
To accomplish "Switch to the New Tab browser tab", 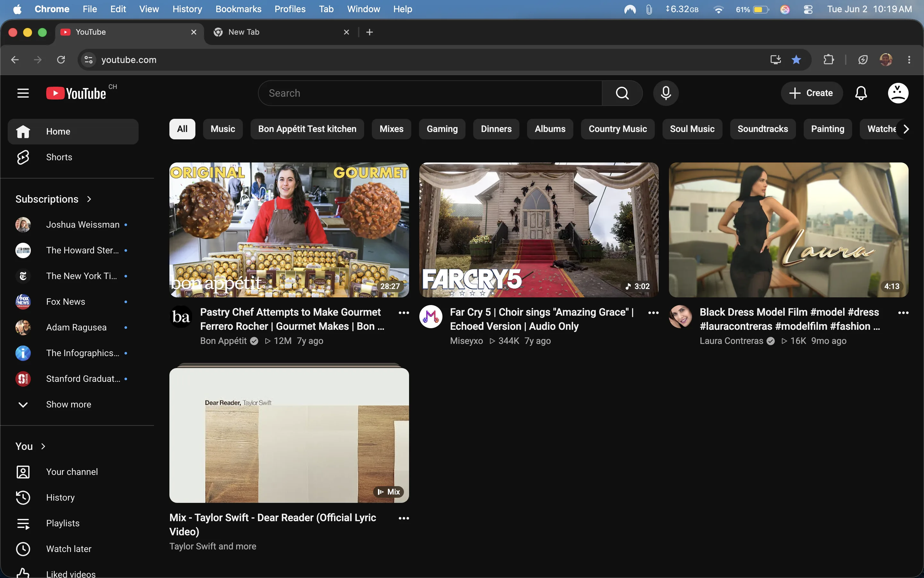I will coord(281,32).
